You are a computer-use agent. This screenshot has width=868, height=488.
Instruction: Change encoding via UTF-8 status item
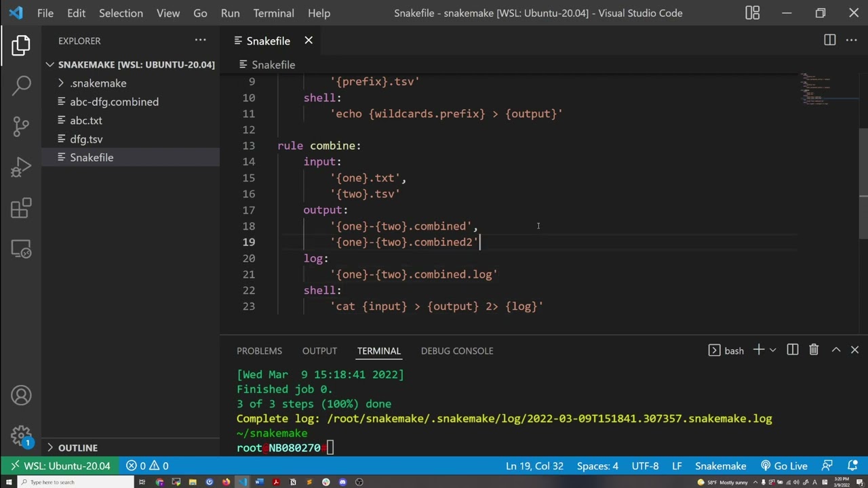645,466
